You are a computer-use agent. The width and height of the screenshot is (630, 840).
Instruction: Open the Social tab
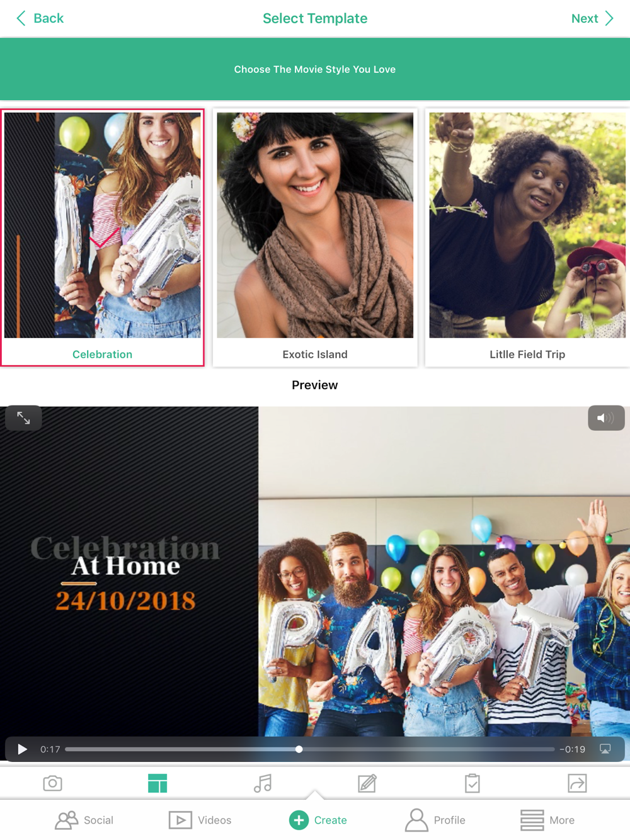click(x=84, y=820)
